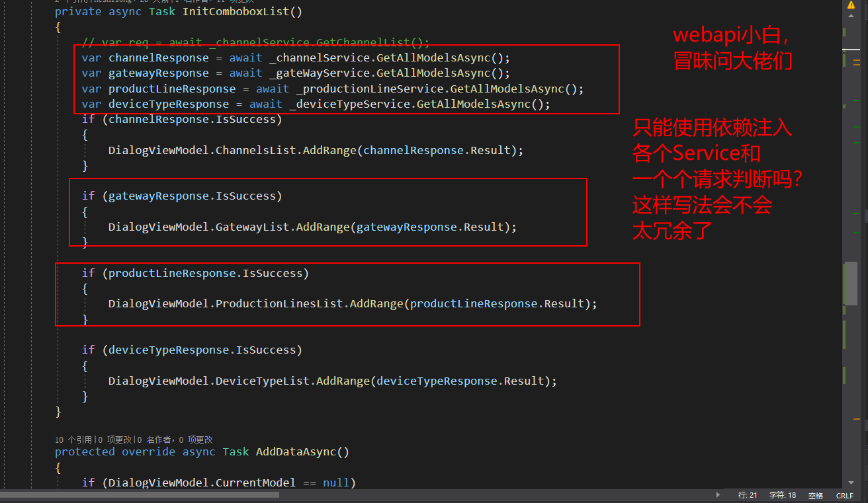Click gatewayResponse in its var declaration
868x503 pixels.
[159, 73]
